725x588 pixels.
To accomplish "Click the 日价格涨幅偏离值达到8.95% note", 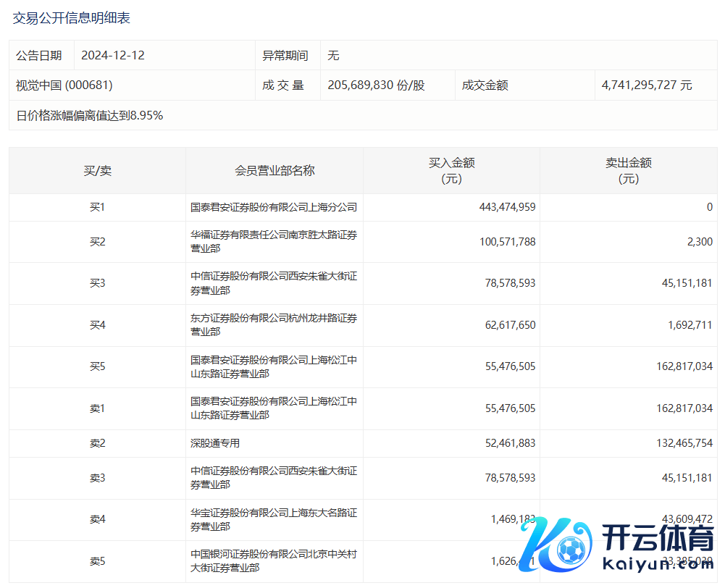I will click(90, 115).
